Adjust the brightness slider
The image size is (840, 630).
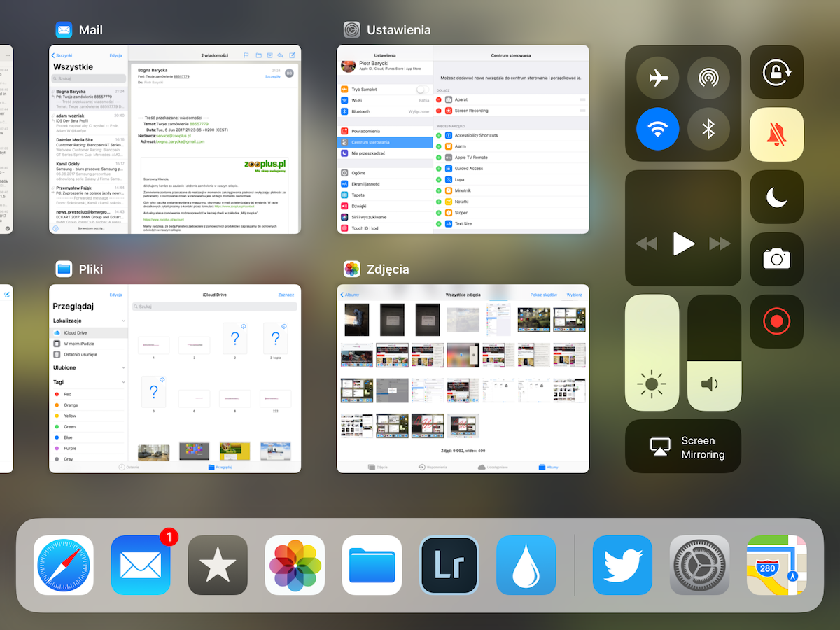(x=652, y=353)
